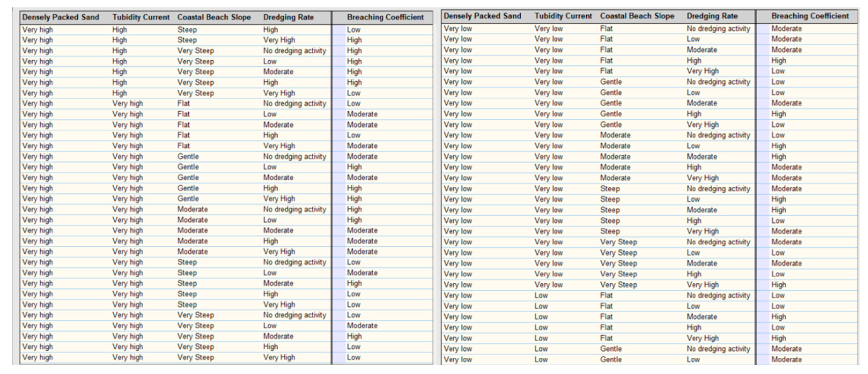
Task: Select last row's Gentle cell in right table
Action: (610, 359)
